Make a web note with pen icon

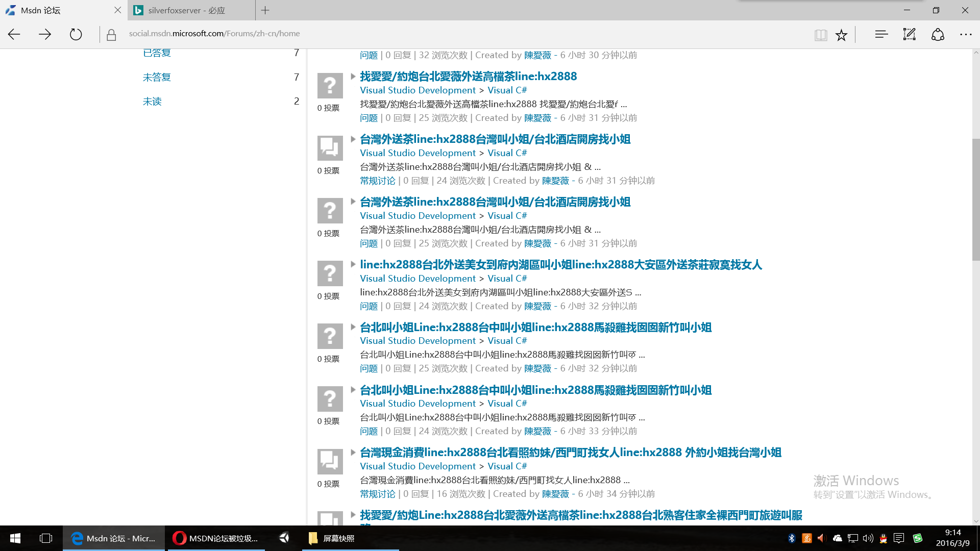(x=910, y=34)
